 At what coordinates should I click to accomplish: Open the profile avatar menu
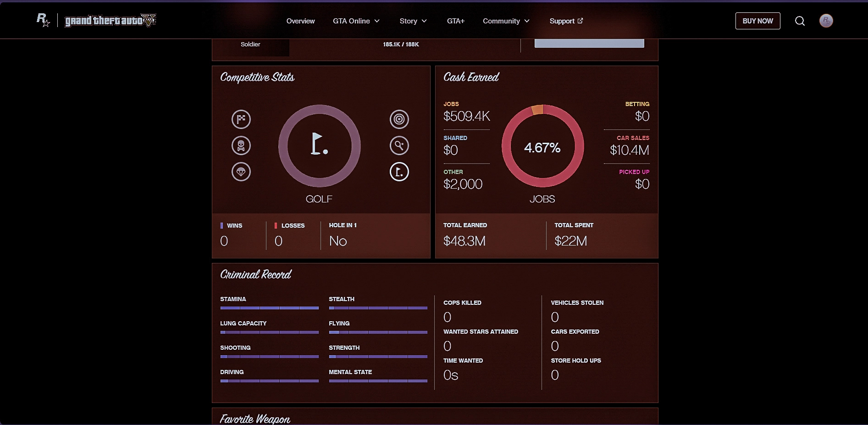826,21
